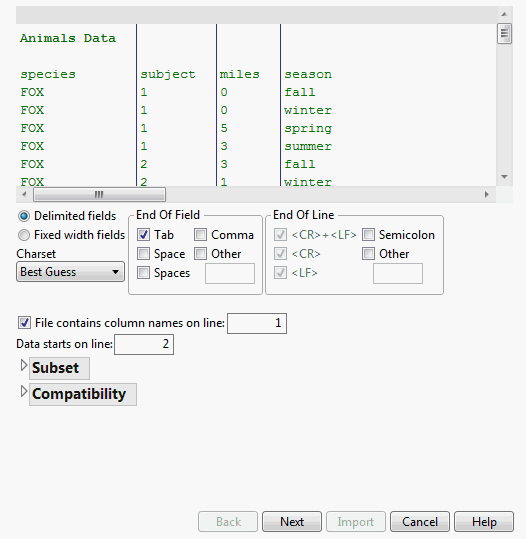Click the 'species' column header text
Viewport: 526px width, 539px height.
48,75
